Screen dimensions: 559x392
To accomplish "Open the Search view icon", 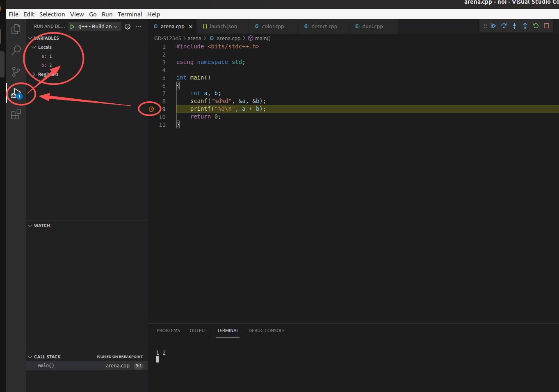I will (16, 50).
